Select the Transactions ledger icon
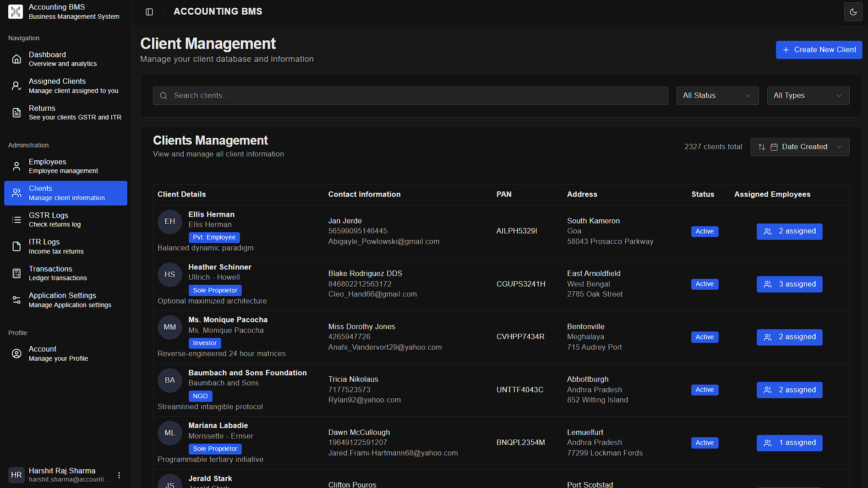Viewport: 868px width, 488px height. [x=16, y=273]
